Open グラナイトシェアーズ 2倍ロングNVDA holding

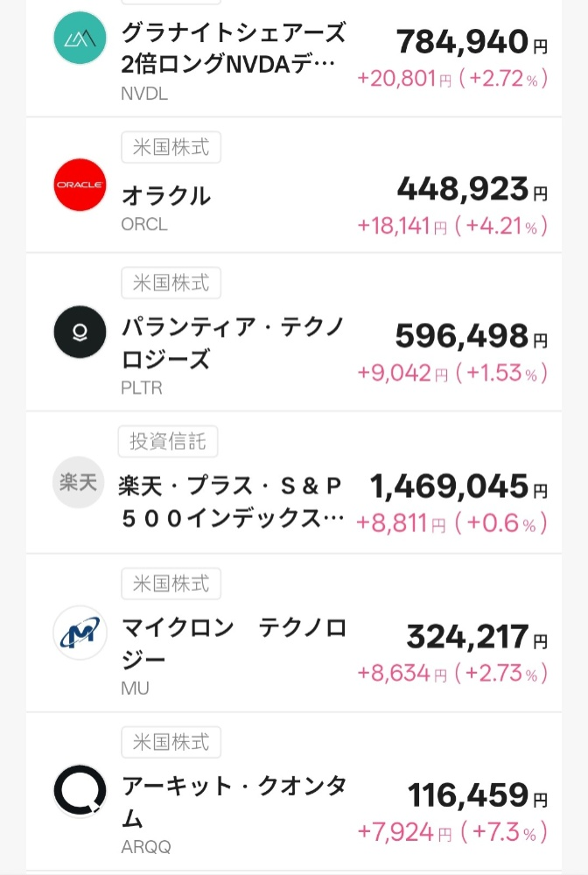[233, 49]
